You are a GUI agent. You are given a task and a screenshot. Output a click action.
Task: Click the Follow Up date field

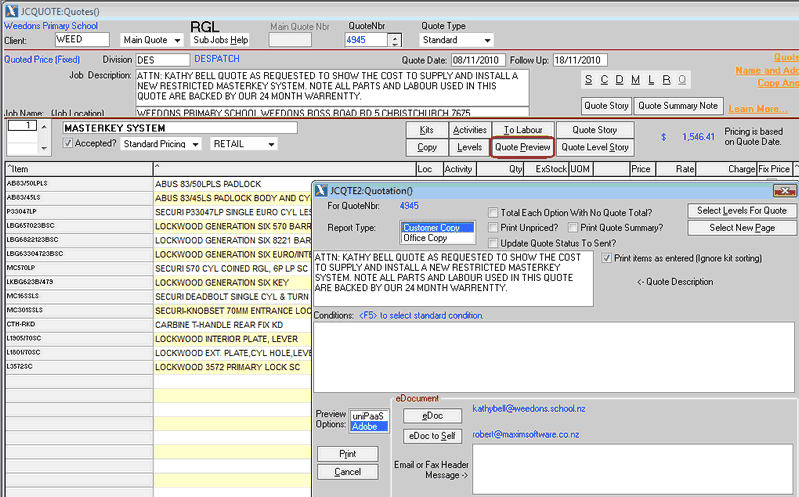click(580, 60)
